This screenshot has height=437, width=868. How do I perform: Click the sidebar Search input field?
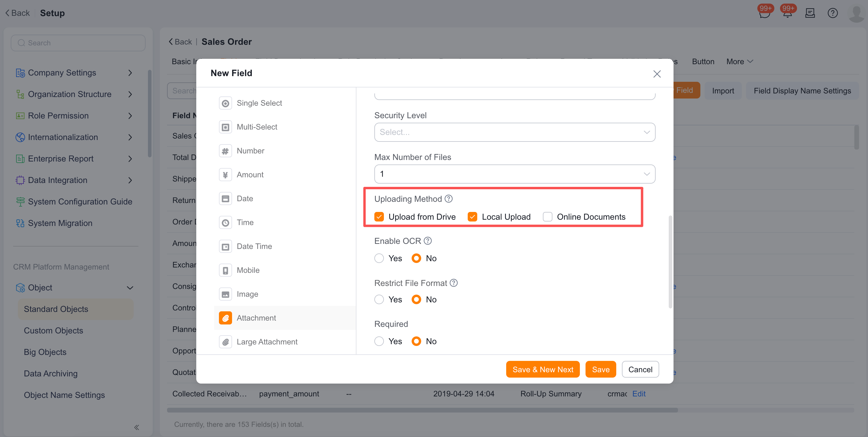tap(78, 43)
